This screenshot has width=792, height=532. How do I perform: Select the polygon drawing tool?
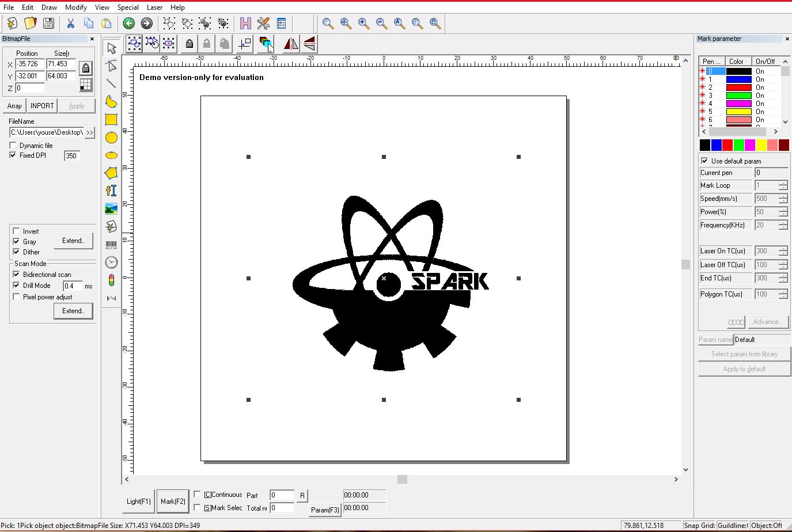[111, 173]
